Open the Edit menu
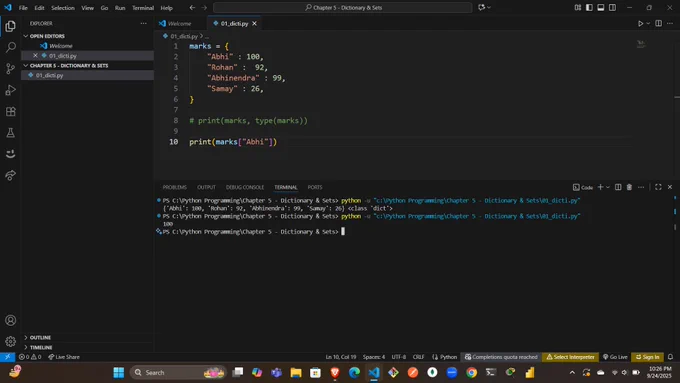This screenshot has width=680, height=383. [39, 8]
